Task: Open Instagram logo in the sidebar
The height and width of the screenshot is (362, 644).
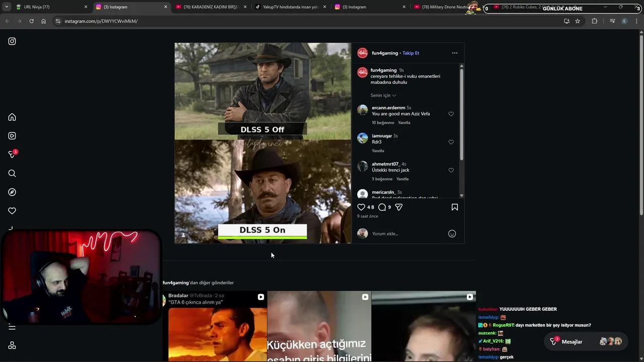Action: (x=12, y=41)
